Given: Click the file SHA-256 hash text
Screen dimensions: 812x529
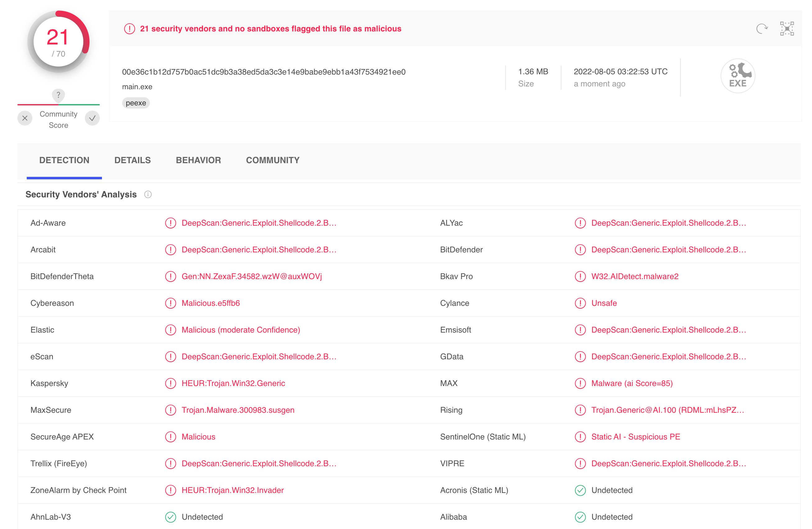Looking at the screenshot, I should 263,72.
